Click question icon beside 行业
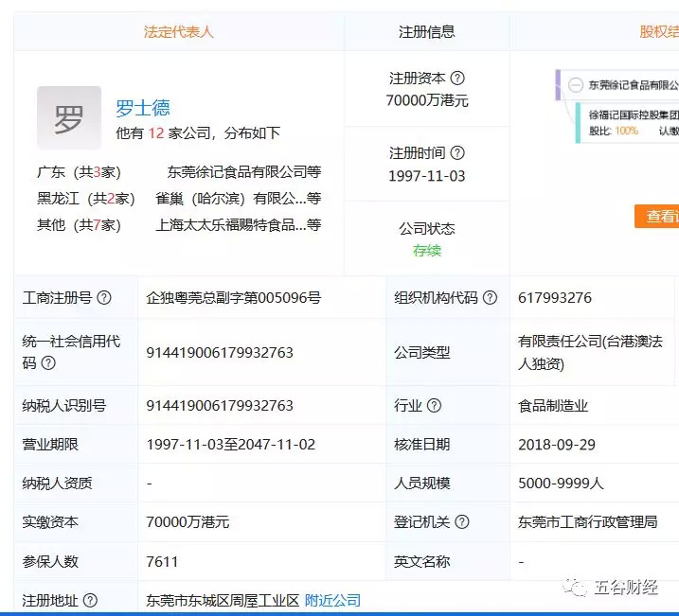 (434, 406)
